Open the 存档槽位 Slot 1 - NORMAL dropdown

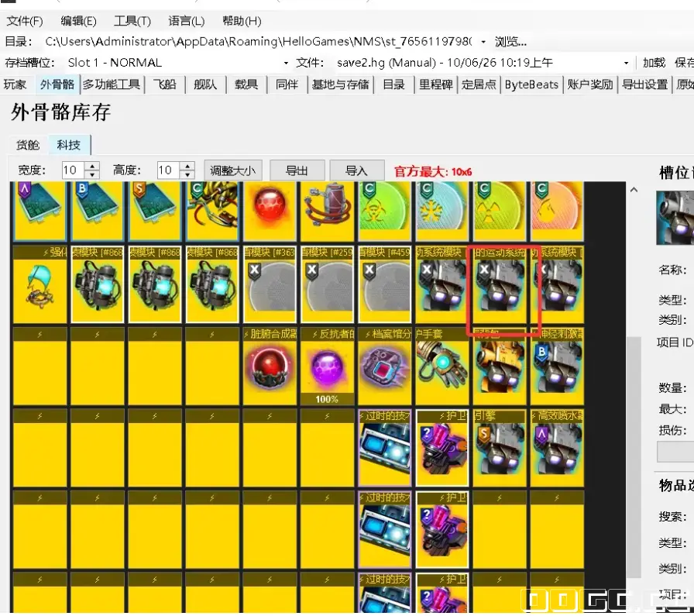(286, 63)
